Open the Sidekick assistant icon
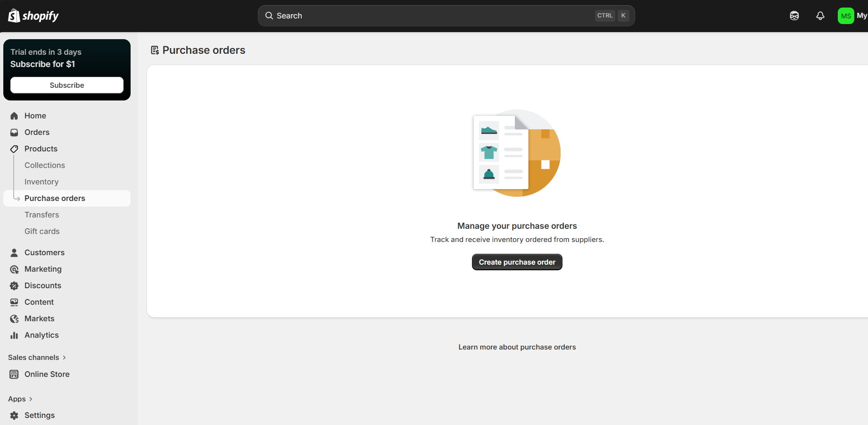Viewport: 868px width, 425px height. coord(794,16)
